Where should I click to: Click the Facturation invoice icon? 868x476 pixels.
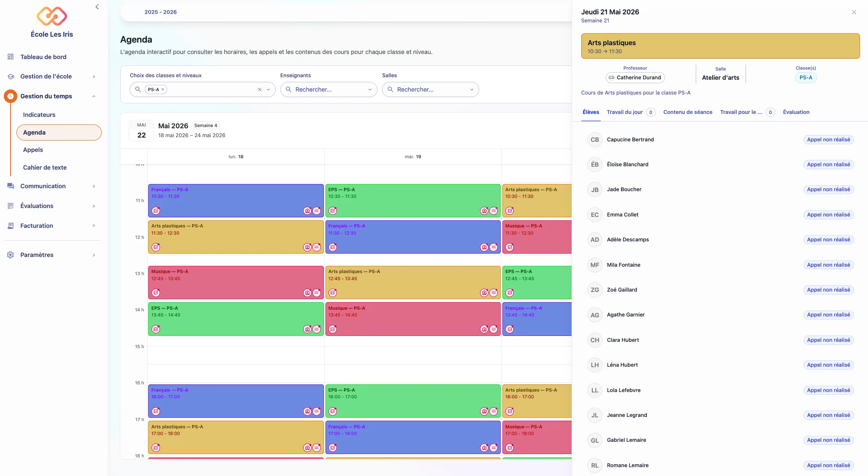(x=11, y=226)
